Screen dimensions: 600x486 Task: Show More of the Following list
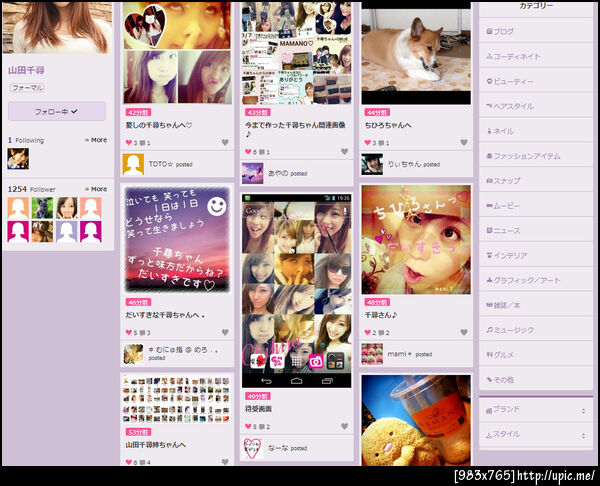click(96, 140)
